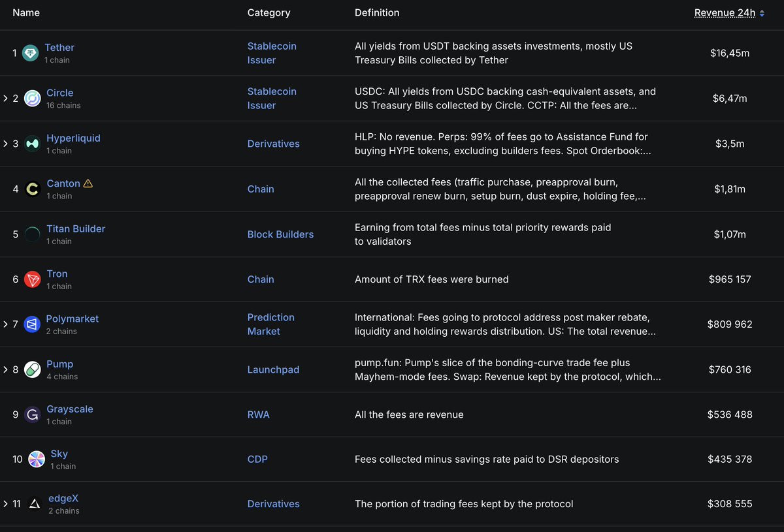Screen dimensions: 784x532
Task: Open the Circle protocol link
Action: pyautogui.click(x=60, y=93)
